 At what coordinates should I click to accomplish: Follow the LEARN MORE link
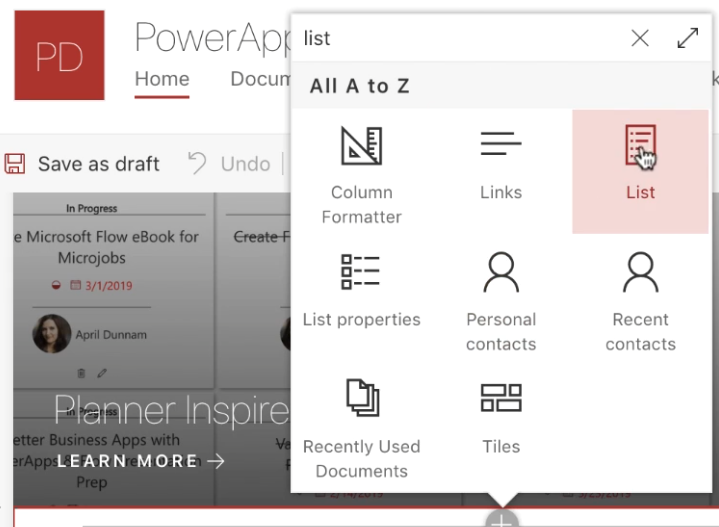tap(140, 460)
